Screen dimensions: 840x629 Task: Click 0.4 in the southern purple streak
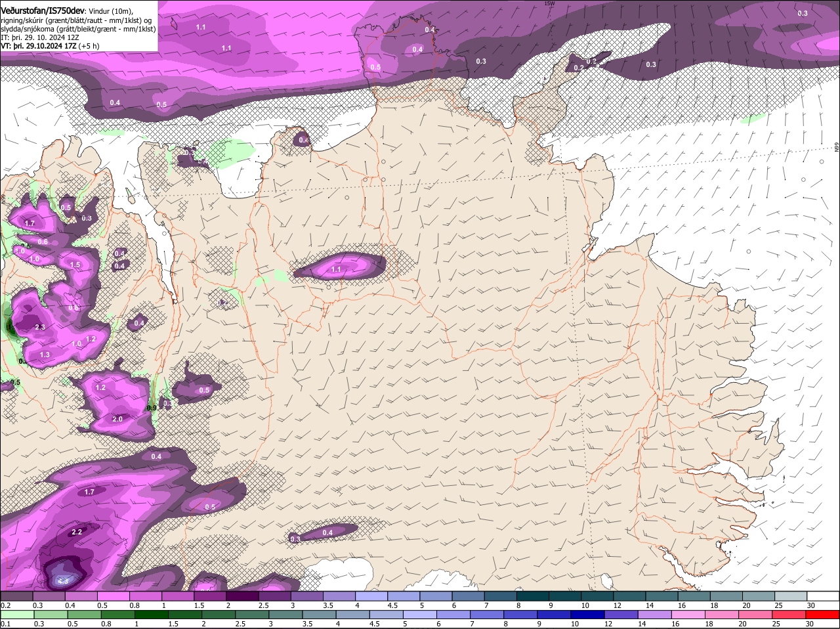(327, 532)
